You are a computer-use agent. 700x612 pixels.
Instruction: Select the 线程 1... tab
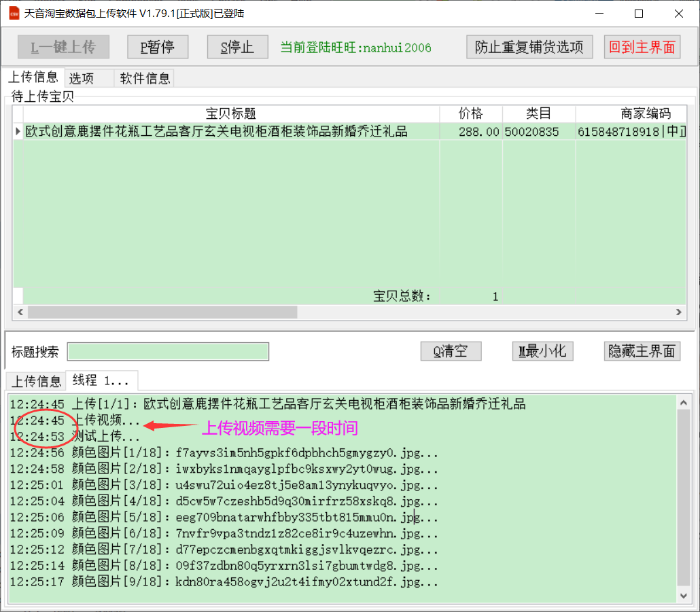pyautogui.click(x=101, y=380)
